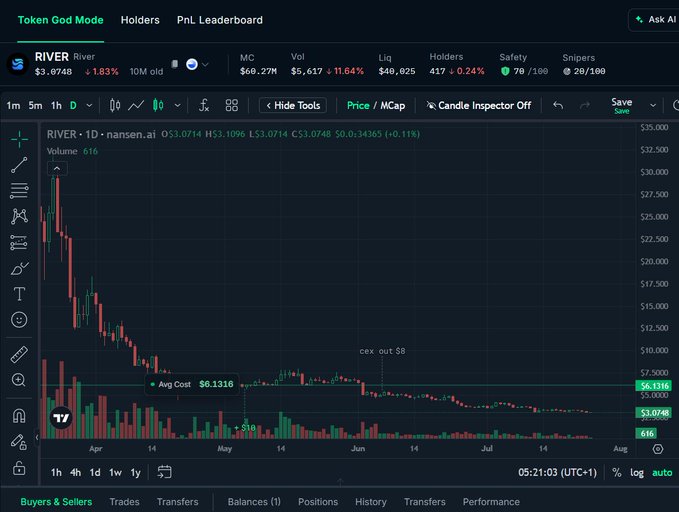679x512 pixels.
Task: Undo the last chart action
Action: (558, 105)
